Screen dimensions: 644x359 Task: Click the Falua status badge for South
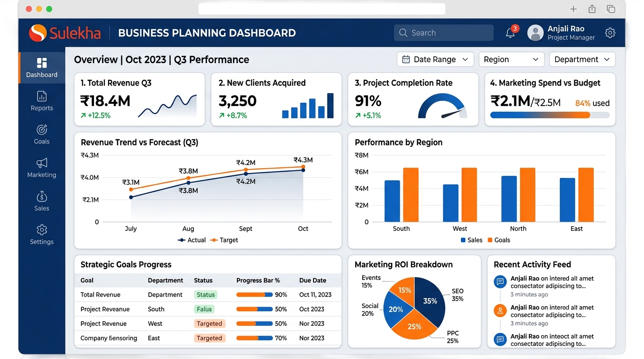click(x=205, y=309)
